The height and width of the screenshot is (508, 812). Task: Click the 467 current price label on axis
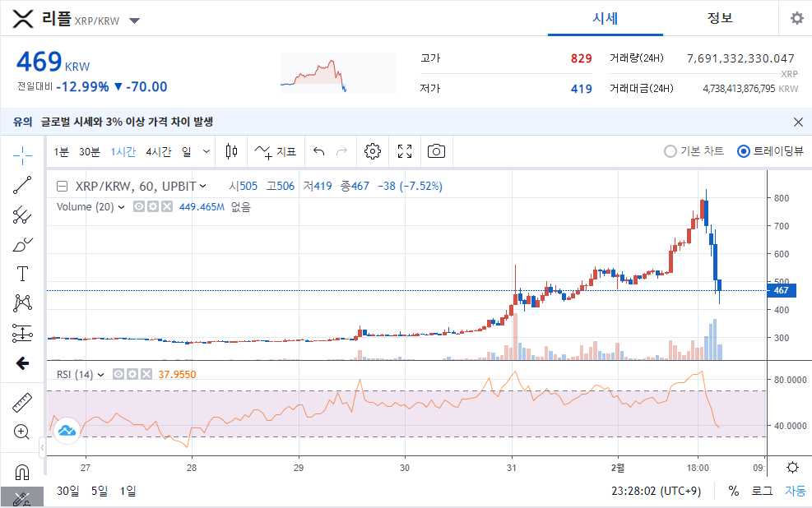pyautogui.click(x=780, y=290)
